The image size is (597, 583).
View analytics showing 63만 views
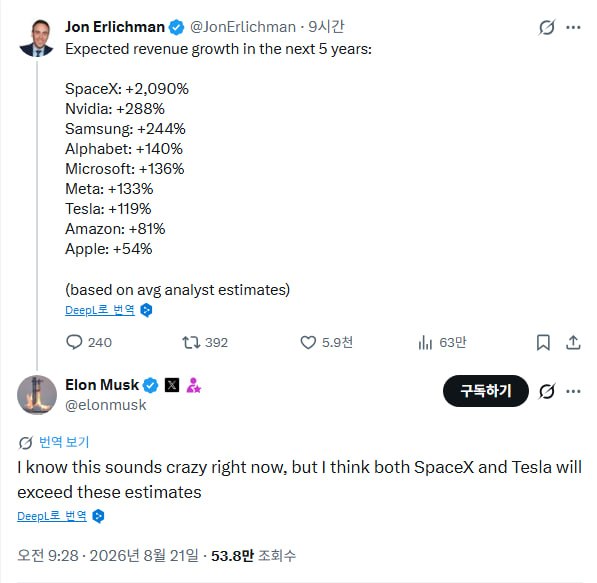[x=442, y=342]
